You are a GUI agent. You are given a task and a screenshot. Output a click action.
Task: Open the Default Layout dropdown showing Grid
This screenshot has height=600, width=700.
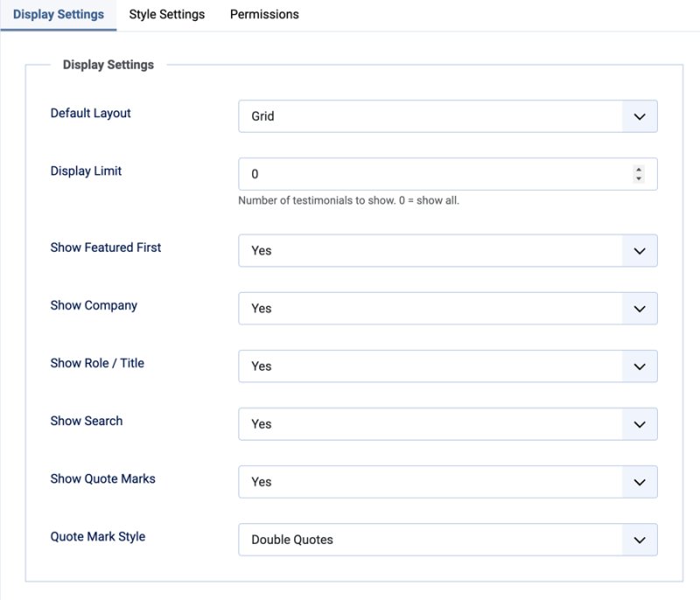[448, 116]
